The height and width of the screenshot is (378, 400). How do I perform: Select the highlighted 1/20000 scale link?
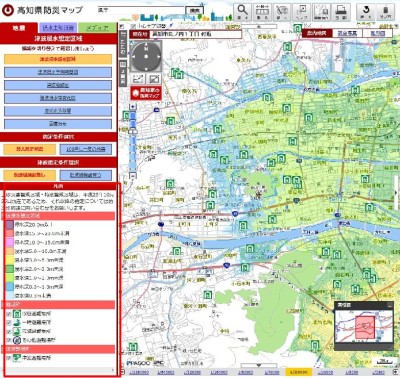pos(299,372)
